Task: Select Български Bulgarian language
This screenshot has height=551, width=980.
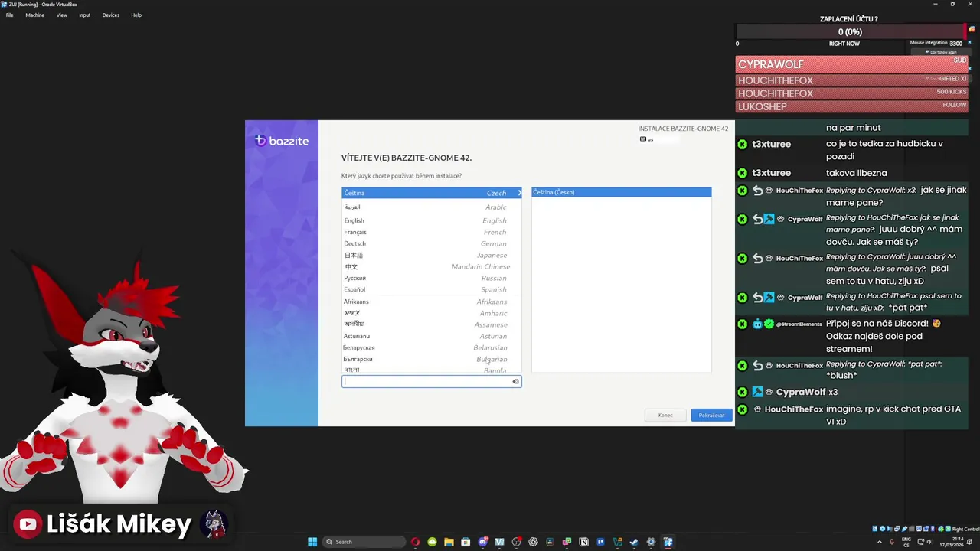Action: pyautogui.click(x=431, y=359)
